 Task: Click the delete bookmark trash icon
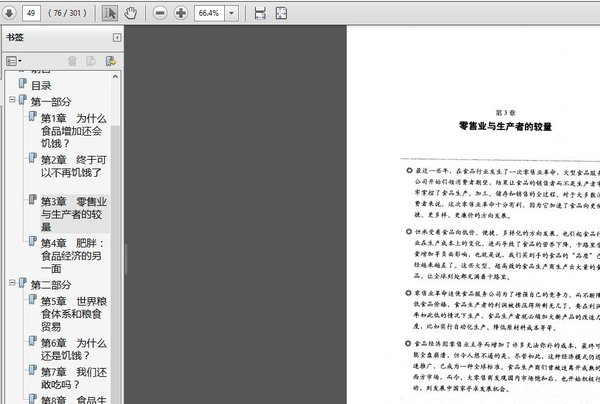[72, 61]
